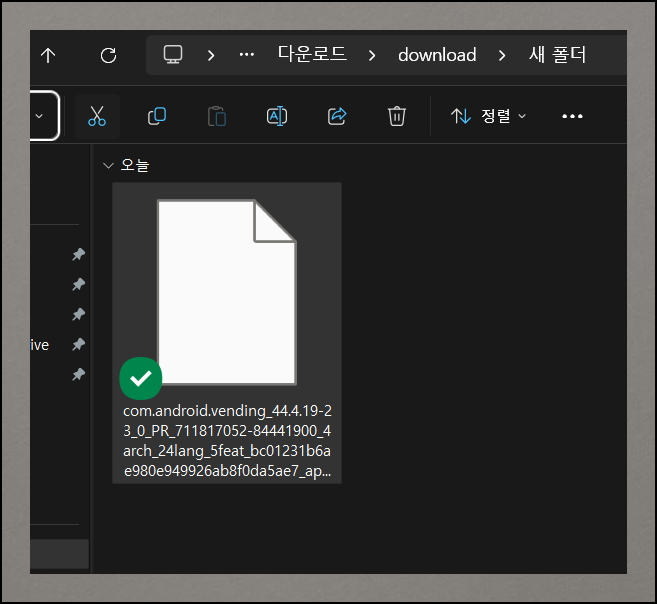Delete the selected file with trash icon
Screen dimensions: 657x604
click(396, 116)
